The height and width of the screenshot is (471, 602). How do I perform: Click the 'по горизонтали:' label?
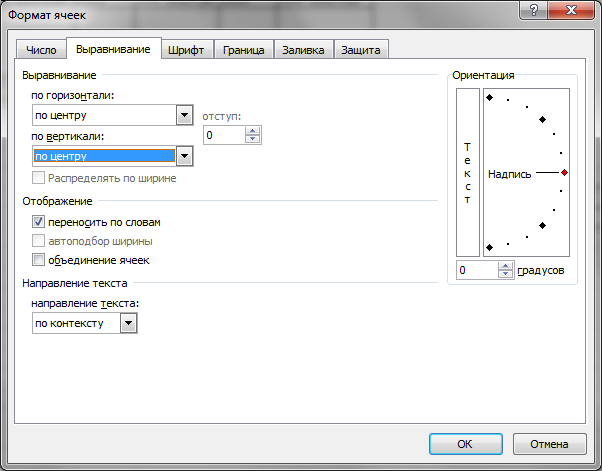(73, 95)
